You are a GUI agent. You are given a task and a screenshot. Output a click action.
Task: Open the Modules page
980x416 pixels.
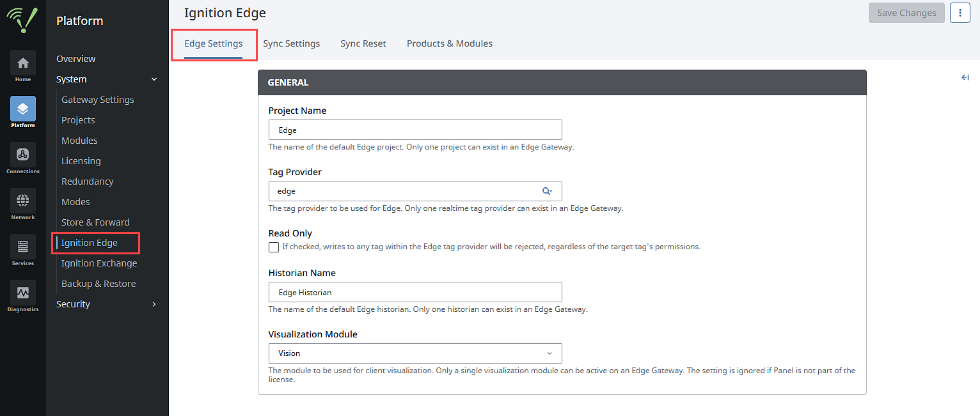point(79,141)
